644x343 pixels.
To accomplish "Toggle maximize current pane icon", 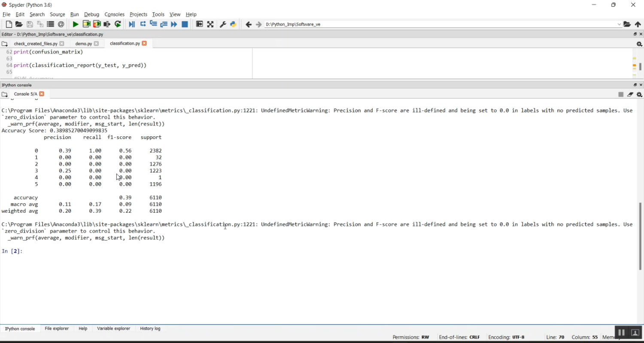I will pos(200,24).
